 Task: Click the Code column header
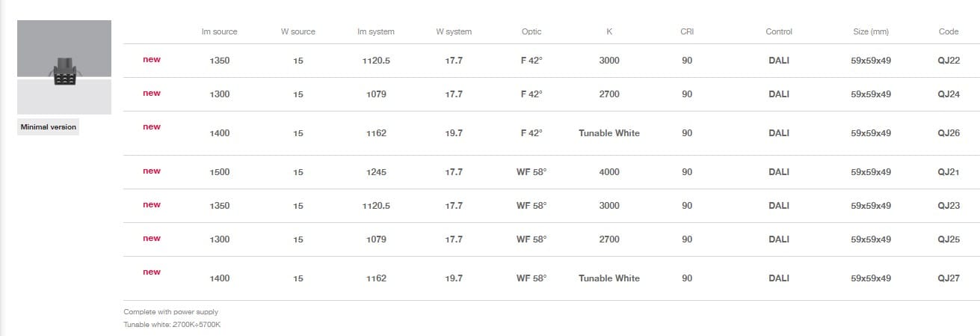(x=948, y=32)
